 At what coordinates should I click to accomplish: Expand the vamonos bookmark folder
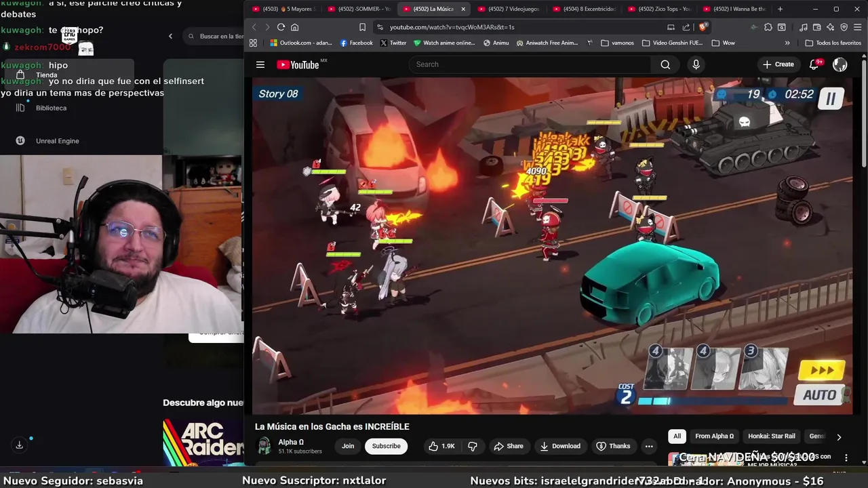coord(617,43)
